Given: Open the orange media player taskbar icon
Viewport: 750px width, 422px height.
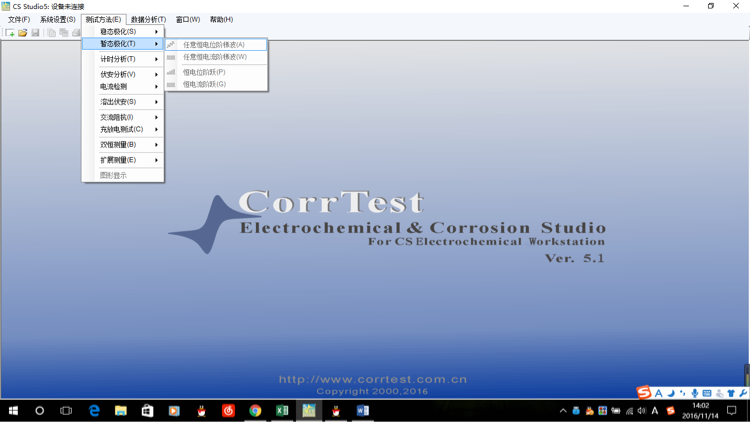Looking at the screenshot, I should pyautogui.click(x=174, y=411).
